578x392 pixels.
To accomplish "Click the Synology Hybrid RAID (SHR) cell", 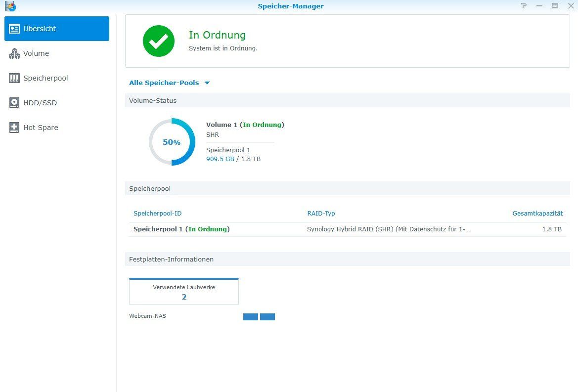I will point(389,229).
